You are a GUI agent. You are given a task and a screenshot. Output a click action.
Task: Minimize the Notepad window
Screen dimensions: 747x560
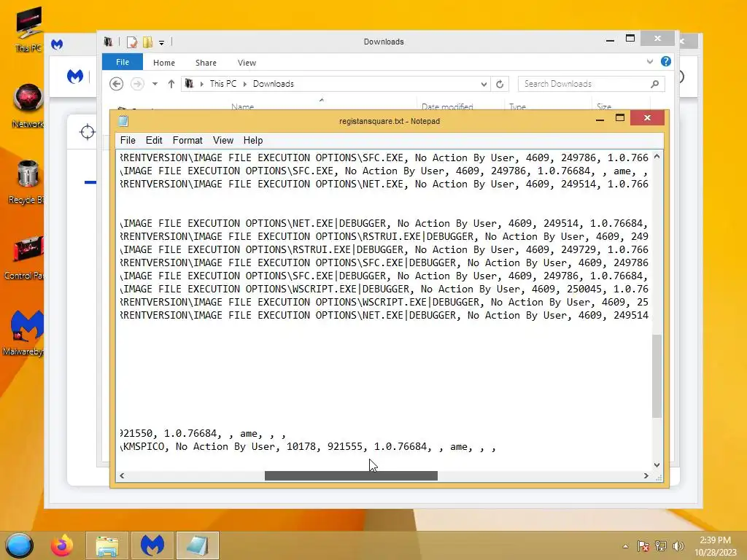(x=600, y=119)
